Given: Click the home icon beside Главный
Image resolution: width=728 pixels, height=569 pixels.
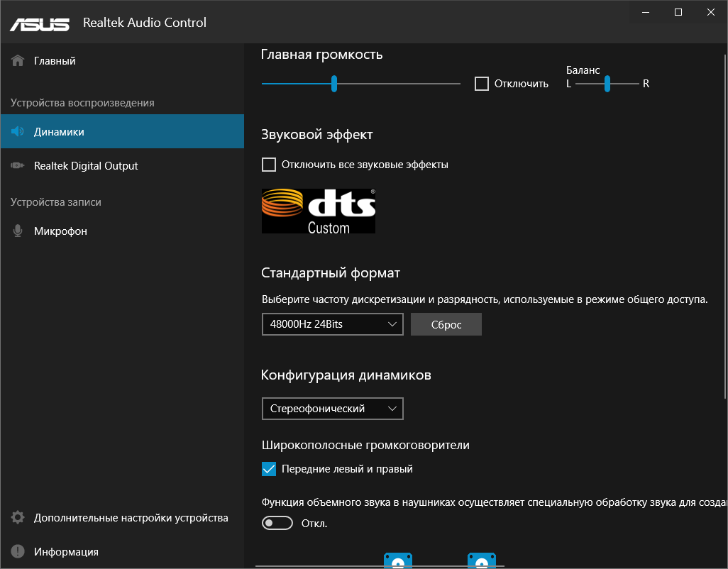Looking at the screenshot, I should pyautogui.click(x=18, y=61).
